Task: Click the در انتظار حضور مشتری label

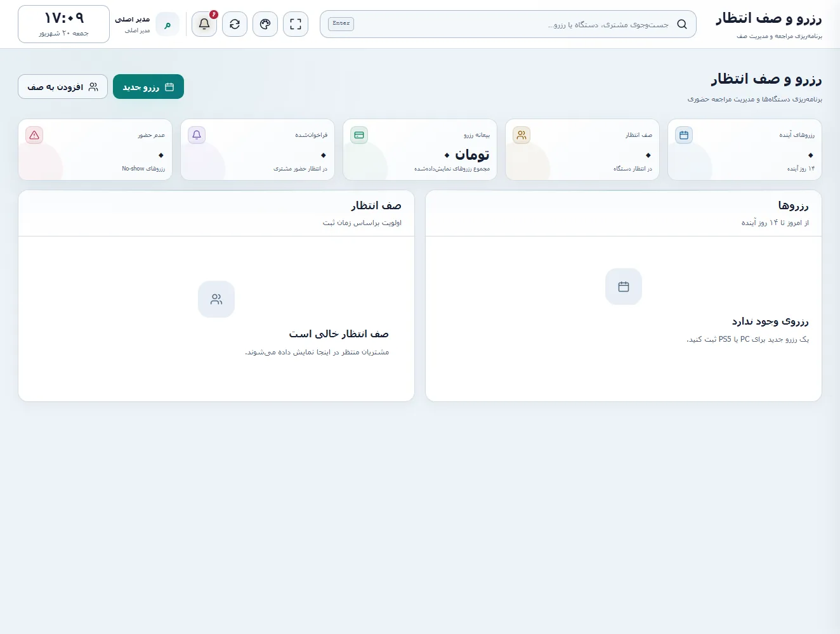Action: point(301,169)
